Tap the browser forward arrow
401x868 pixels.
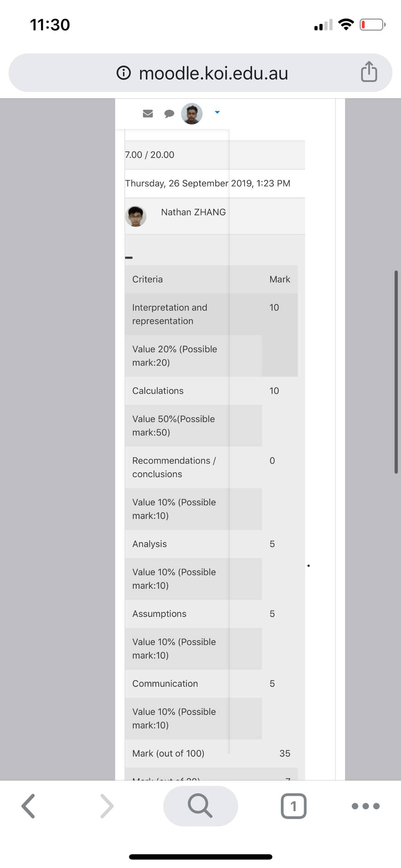point(107,806)
